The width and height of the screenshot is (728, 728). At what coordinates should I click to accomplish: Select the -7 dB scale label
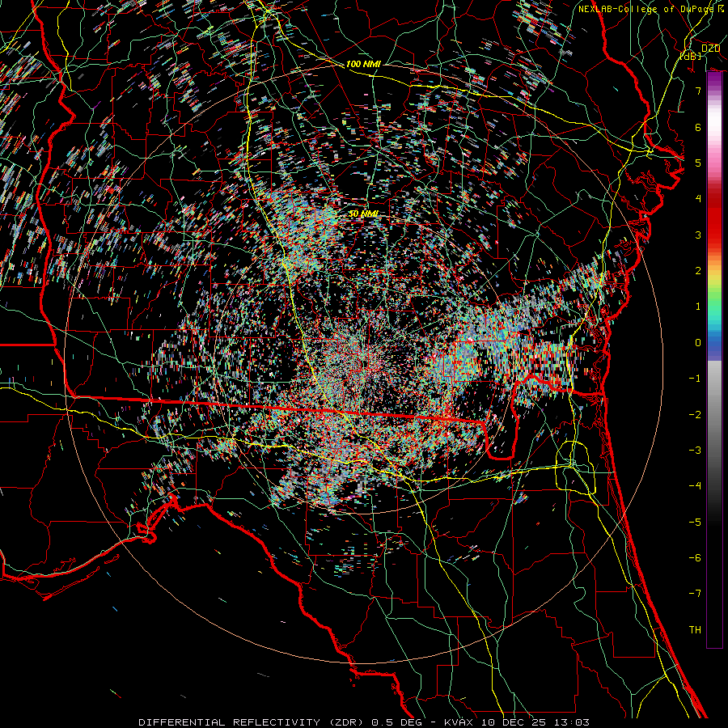click(x=695, y=594)
